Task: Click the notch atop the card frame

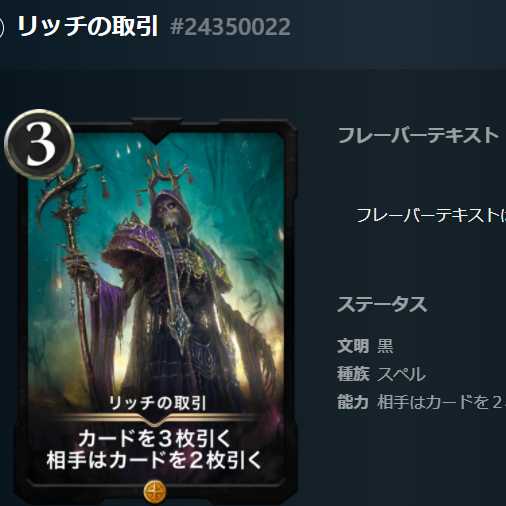Action: (x=156, y=131)
